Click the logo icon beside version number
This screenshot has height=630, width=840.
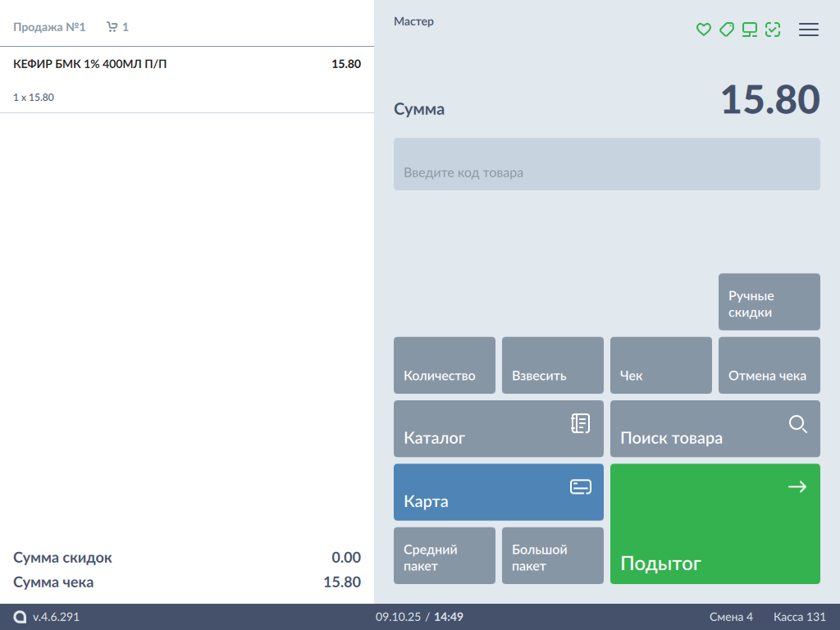[x=21, y=617]
